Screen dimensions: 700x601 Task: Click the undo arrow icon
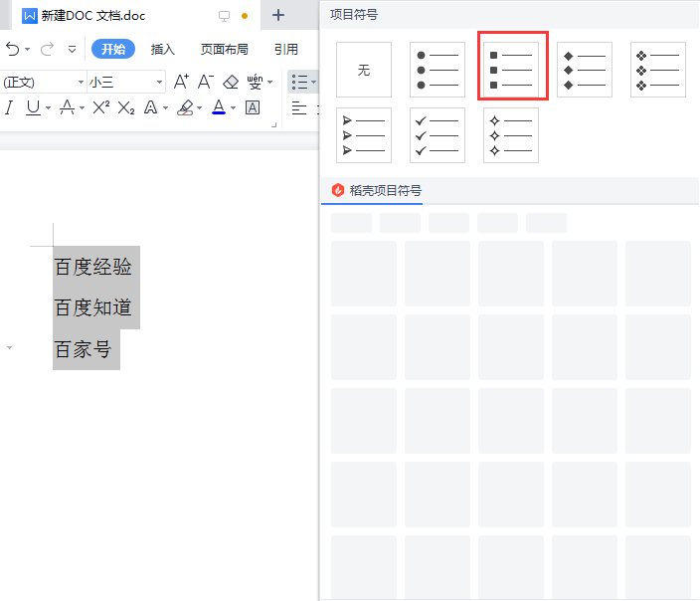point(12,49)
